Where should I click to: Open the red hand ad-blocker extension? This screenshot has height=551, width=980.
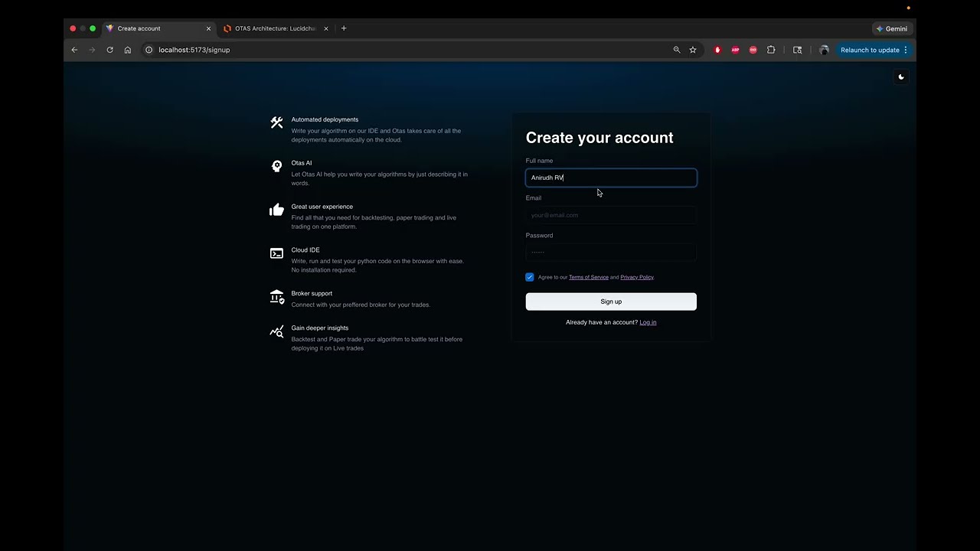[x=717, y=50]
